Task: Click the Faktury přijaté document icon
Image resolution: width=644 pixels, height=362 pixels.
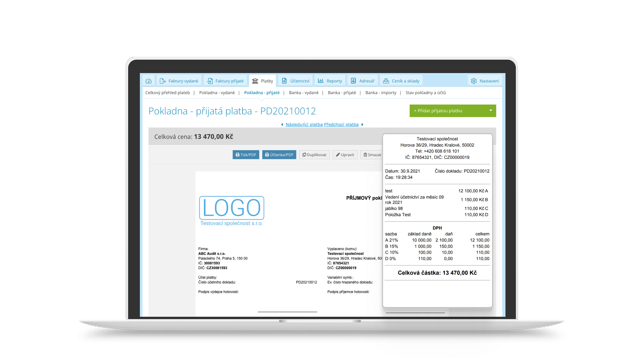Action: [x=210, y=81]
